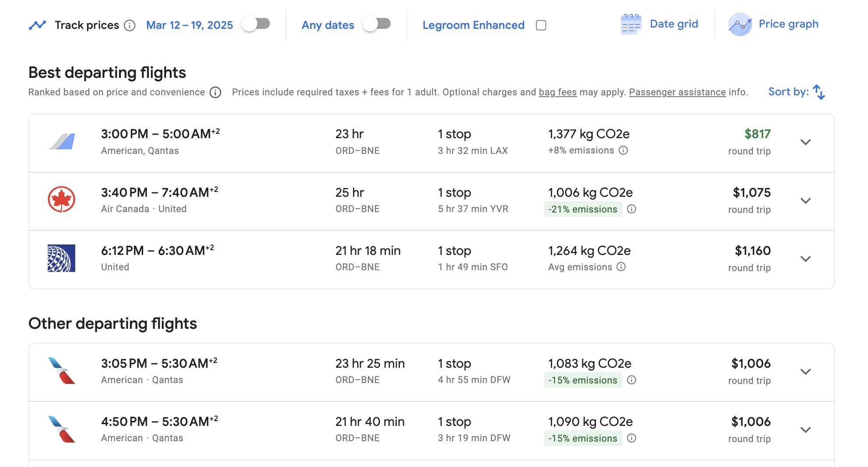Enable price tracking for these dates

point(256,25)
